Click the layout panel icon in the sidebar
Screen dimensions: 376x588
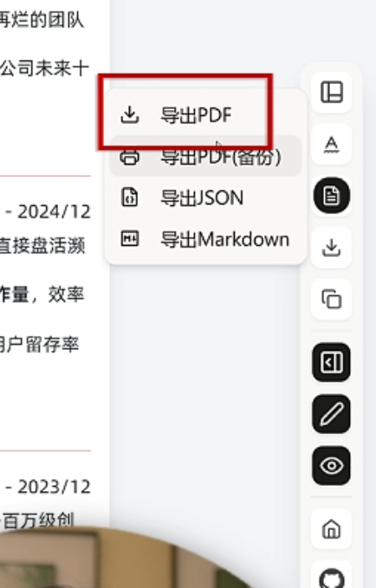332,93
